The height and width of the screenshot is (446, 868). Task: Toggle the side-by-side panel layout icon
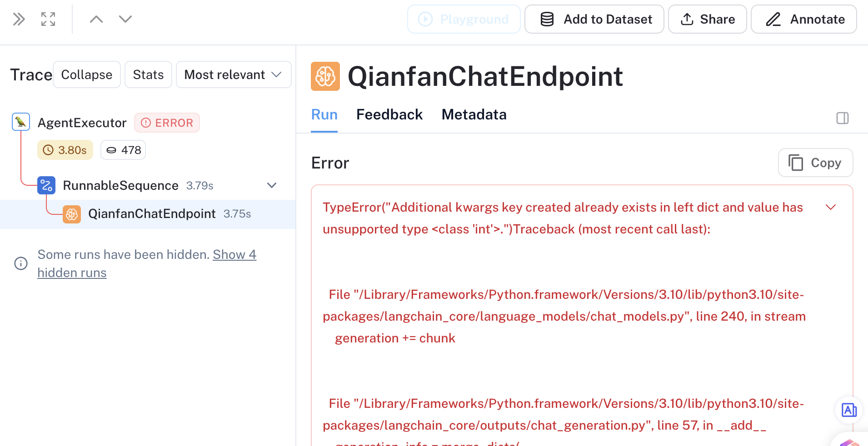[843, 118]
